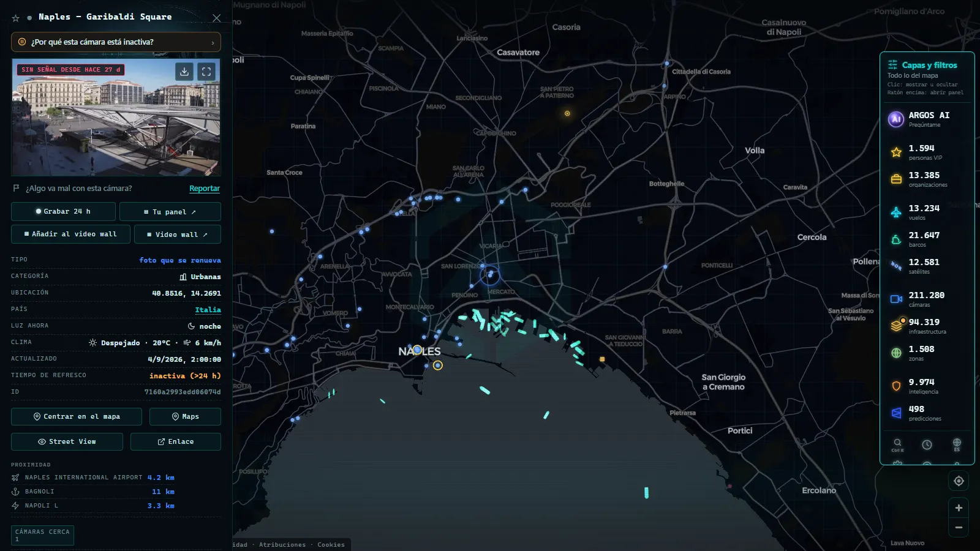Show the VIP persons layer star icon
Screen dimensions: 980x551
(896, 152)
